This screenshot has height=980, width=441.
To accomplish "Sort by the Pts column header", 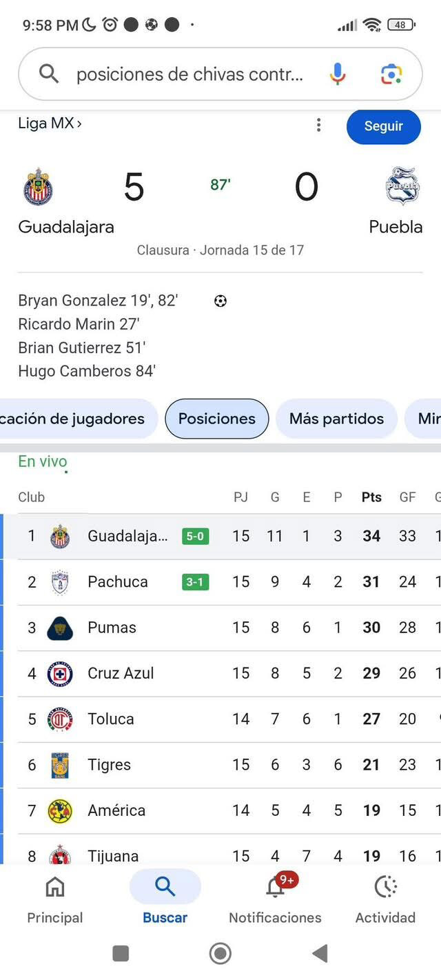I will 371,497.
